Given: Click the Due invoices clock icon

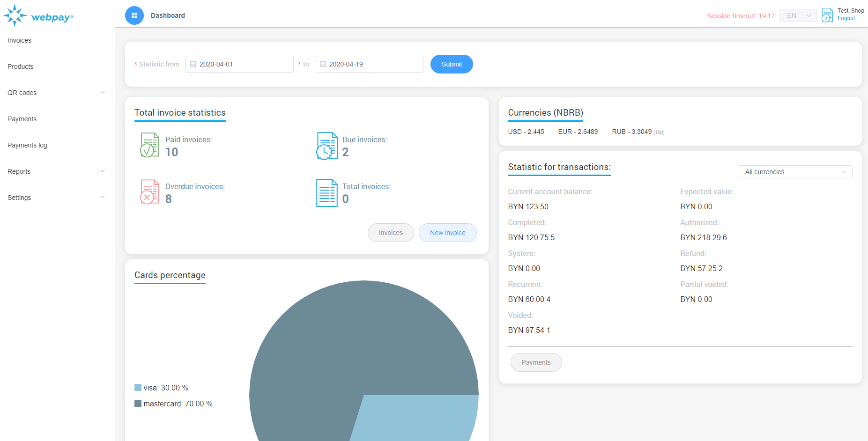Looking at the screenshot, I should tap(327, 146).
